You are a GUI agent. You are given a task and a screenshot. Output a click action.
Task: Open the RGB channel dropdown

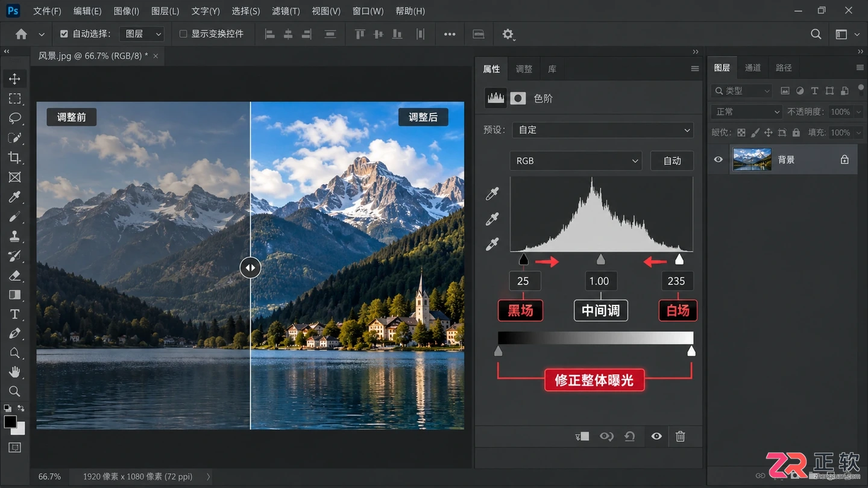tap(576, 161)
